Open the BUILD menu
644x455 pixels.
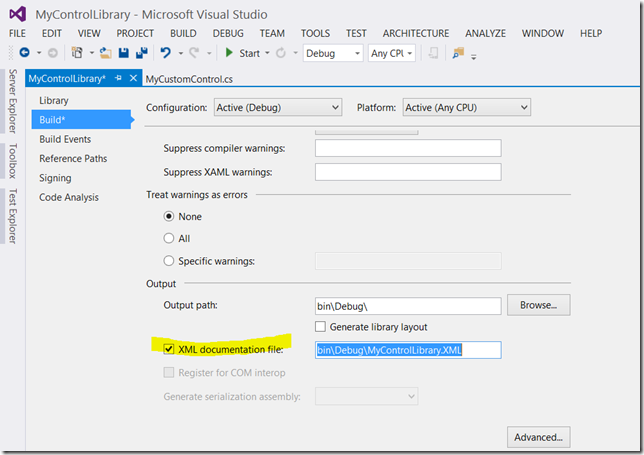[x=183, y=33]
